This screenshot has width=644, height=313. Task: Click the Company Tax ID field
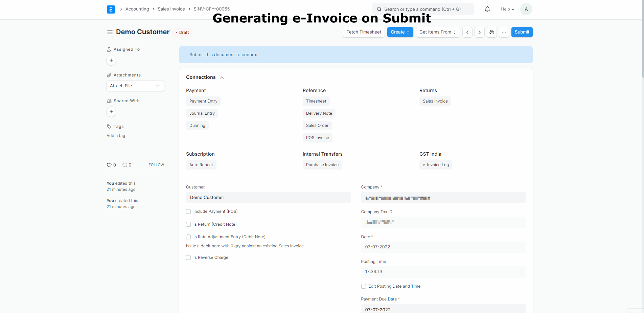pyautogui.click(x=443, y=222)
